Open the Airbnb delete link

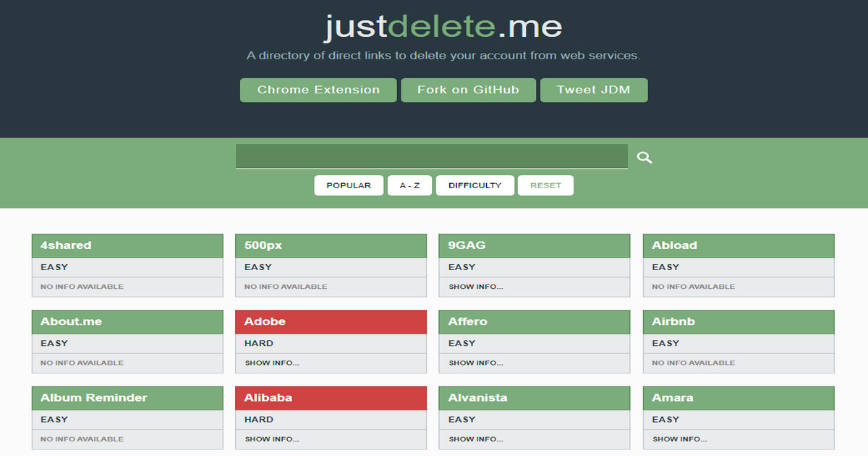pyautogui.click(x=739, y=321)
